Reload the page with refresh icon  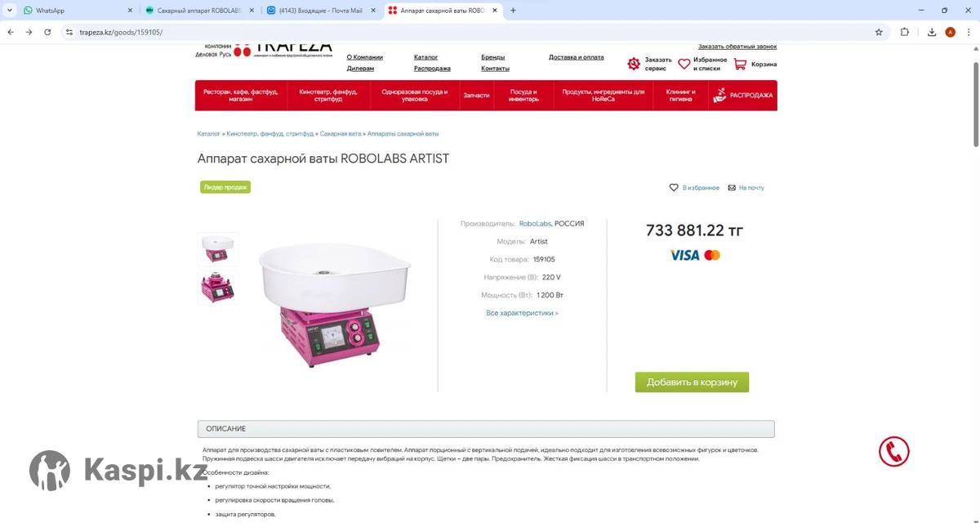click(x=47, y=32)
